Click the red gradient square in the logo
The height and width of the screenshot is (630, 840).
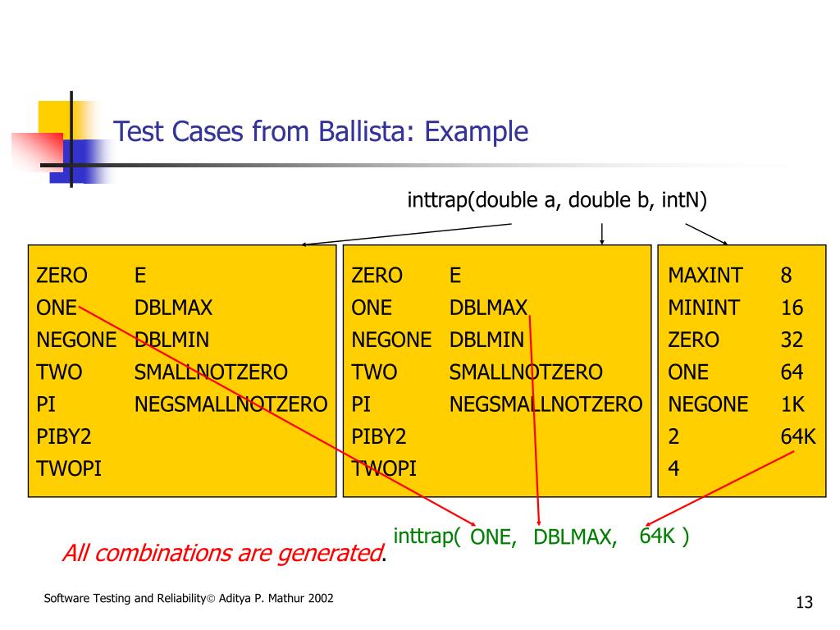point(38,151)
